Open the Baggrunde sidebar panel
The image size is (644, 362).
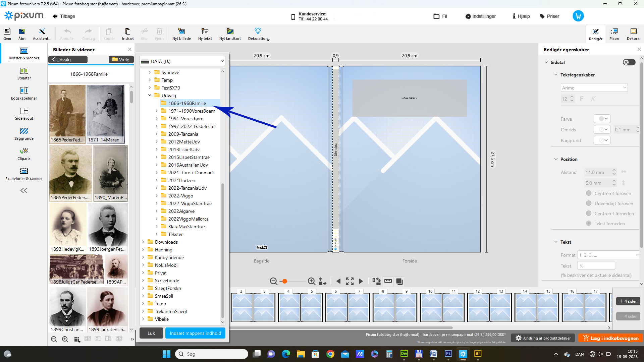click(24, 134)
